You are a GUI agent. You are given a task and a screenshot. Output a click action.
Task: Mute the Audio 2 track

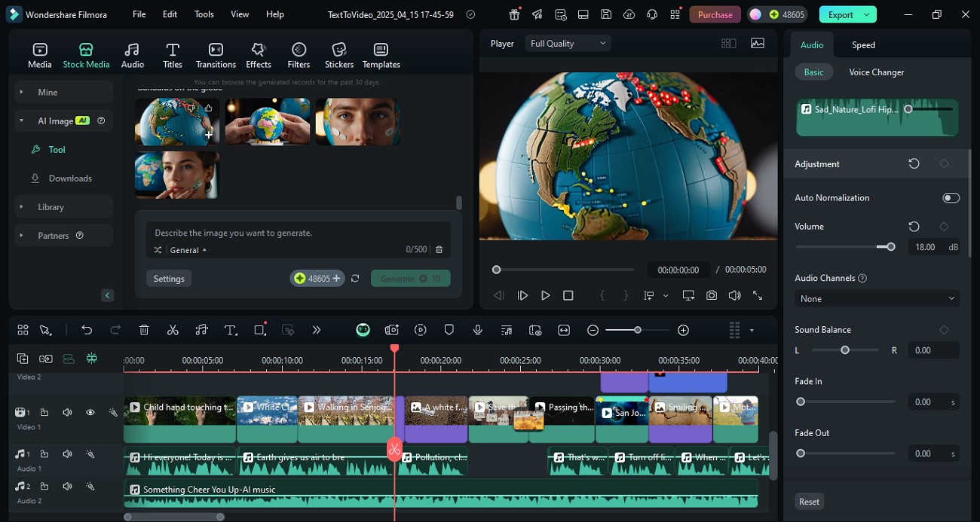click(x=68, y=487)
